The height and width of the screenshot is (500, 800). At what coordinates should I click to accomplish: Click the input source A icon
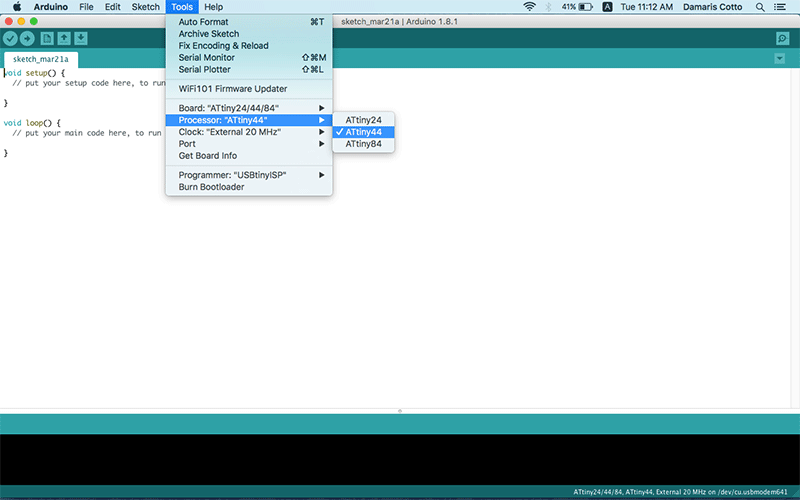coord(607,7)
